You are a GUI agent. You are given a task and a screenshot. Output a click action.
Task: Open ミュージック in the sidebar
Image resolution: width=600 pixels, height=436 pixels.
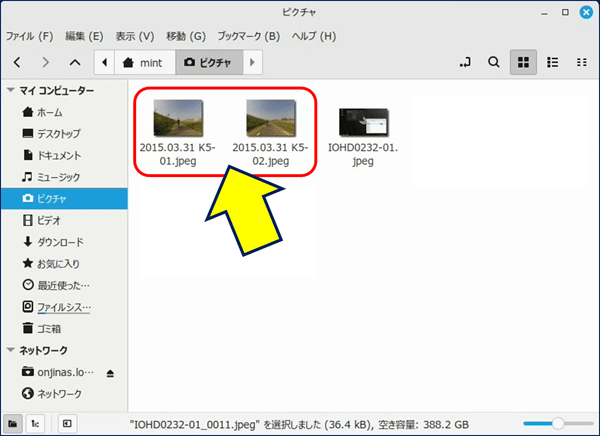(64, 177)
